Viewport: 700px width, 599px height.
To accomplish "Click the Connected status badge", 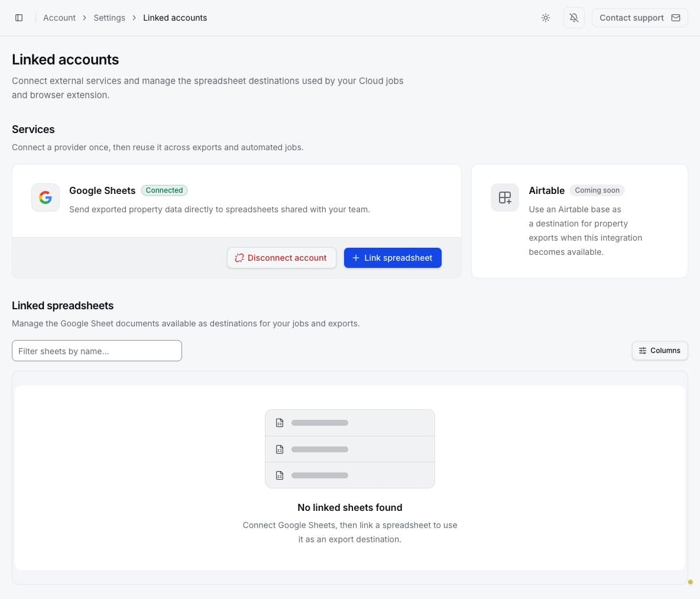I will 164,190.
